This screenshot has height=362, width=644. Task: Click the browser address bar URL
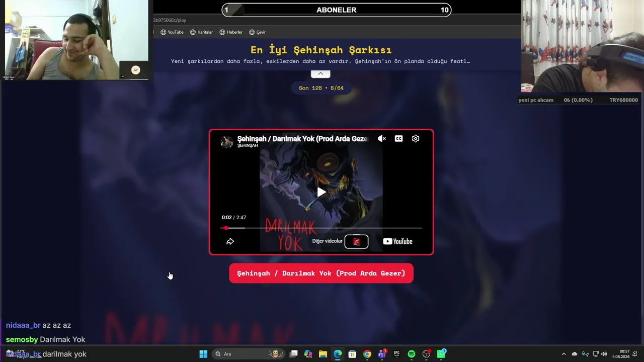click(170, 20)
